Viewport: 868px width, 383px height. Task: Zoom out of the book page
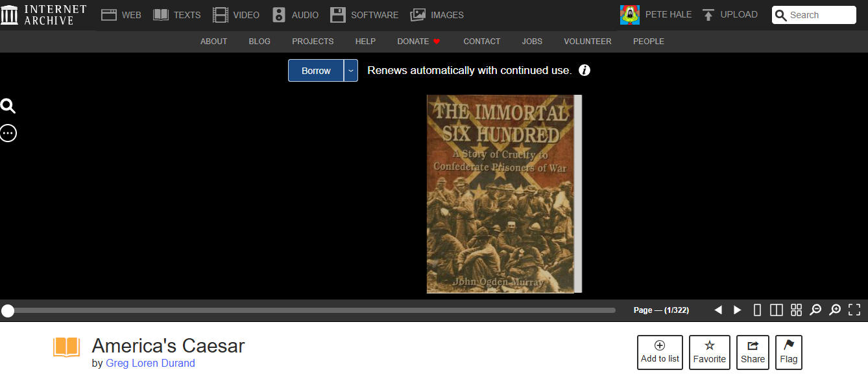pos(815,310)
